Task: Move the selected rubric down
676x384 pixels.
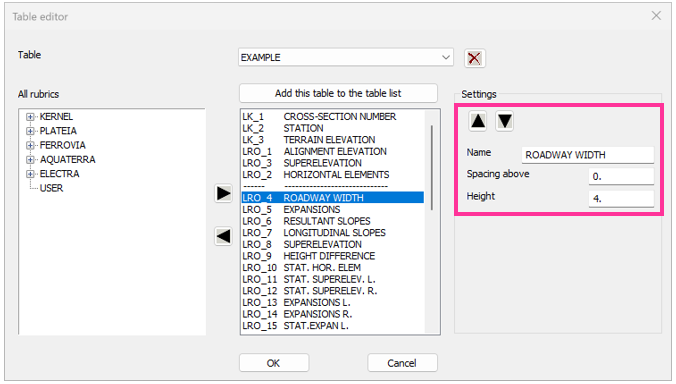Action: coord(504,121)
